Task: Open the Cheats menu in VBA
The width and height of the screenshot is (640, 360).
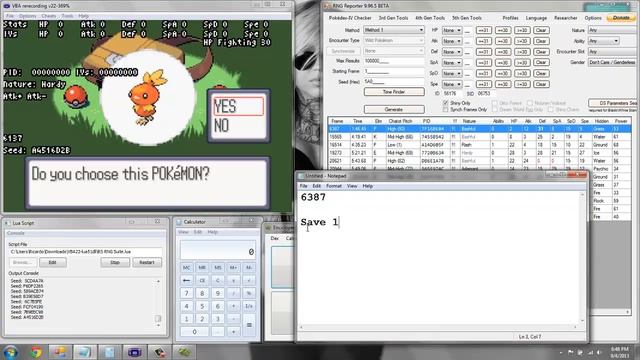Action: [x=49, y=16]
